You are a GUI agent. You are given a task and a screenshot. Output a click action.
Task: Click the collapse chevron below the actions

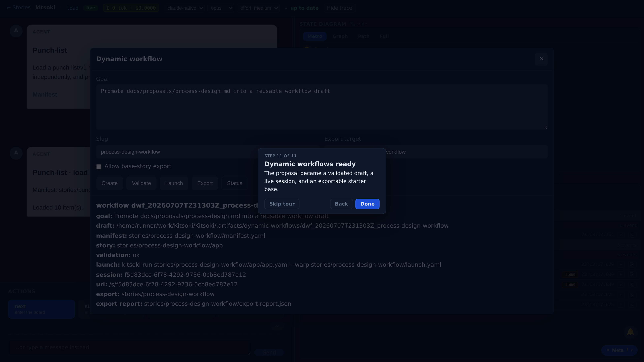pos(277,326)
